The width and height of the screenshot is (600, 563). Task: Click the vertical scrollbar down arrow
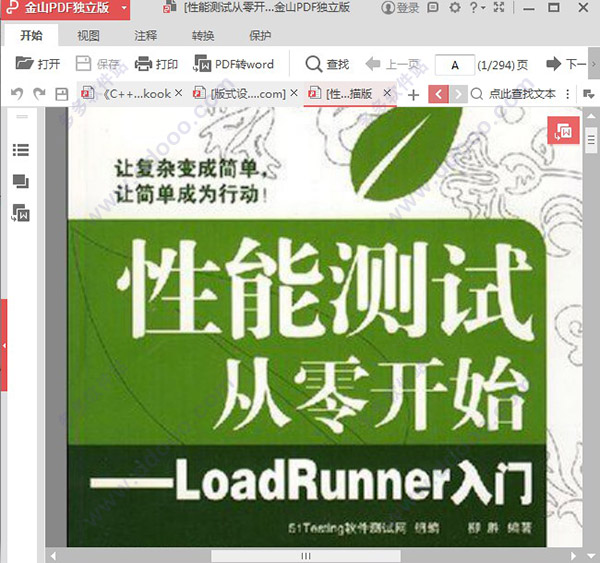[591, 556]
